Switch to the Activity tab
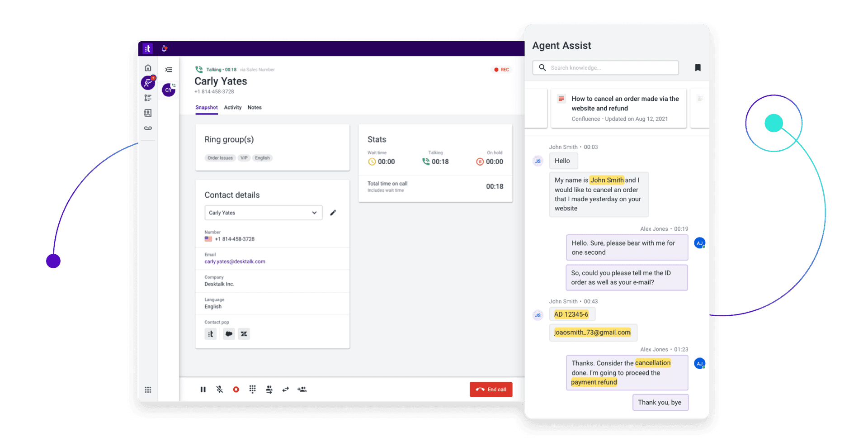 (x=233, y=108)
